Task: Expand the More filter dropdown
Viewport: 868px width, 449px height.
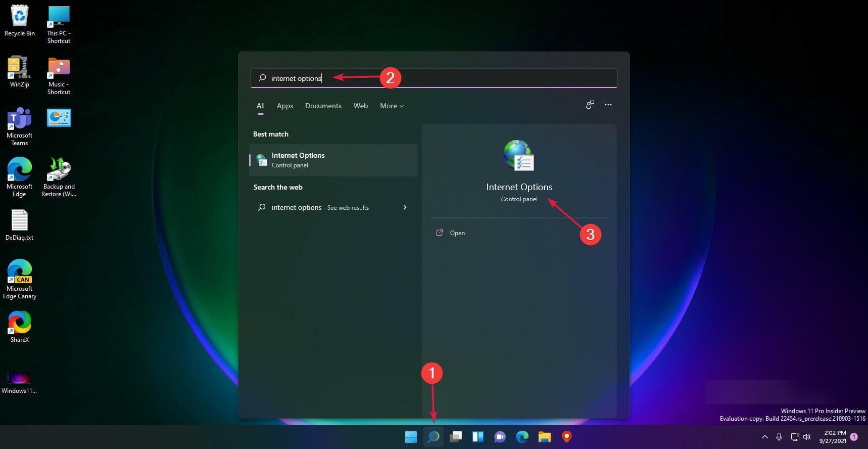Action: point(392,106)
